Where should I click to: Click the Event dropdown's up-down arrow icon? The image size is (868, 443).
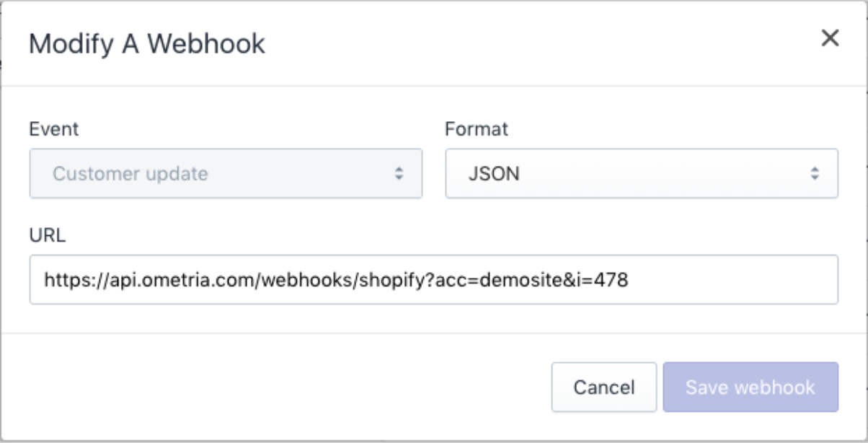pyautogui.click(x=398, y=173)
